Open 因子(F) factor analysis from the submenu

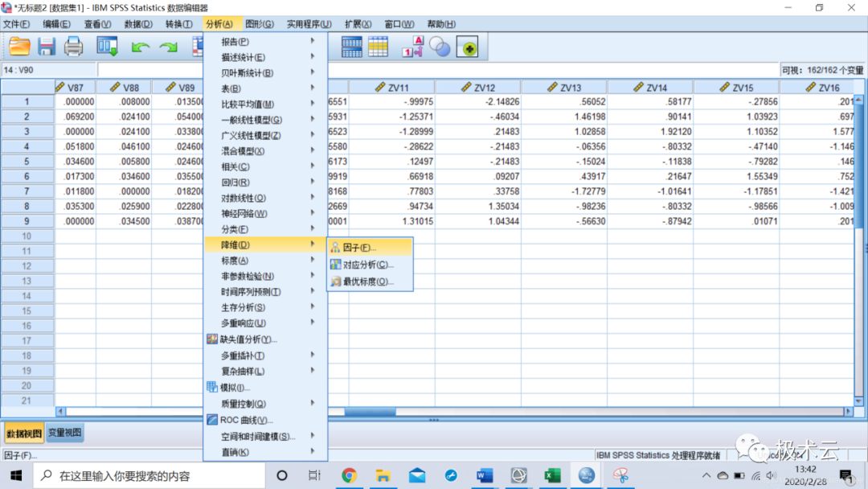click(x=370, y=247)
